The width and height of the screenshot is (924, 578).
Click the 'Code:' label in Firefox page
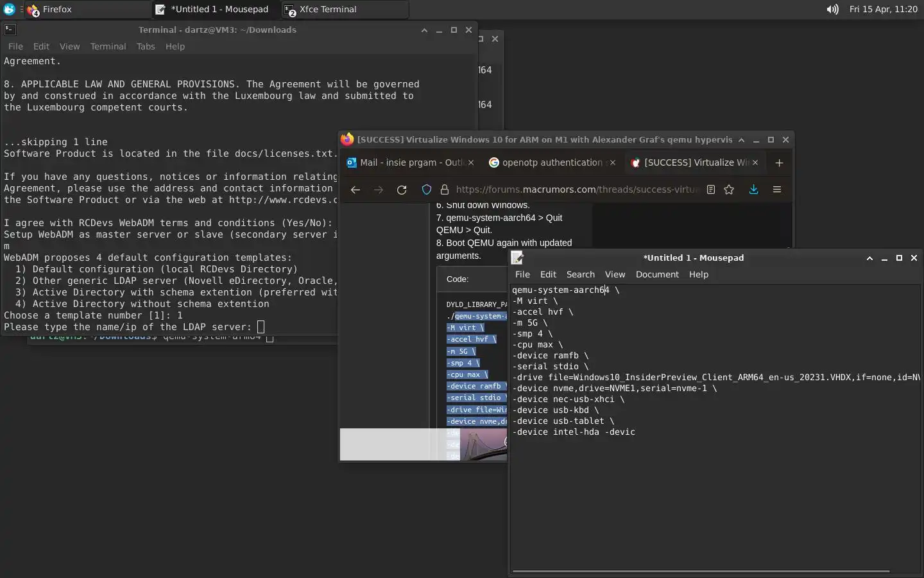[x=458, y=279]
